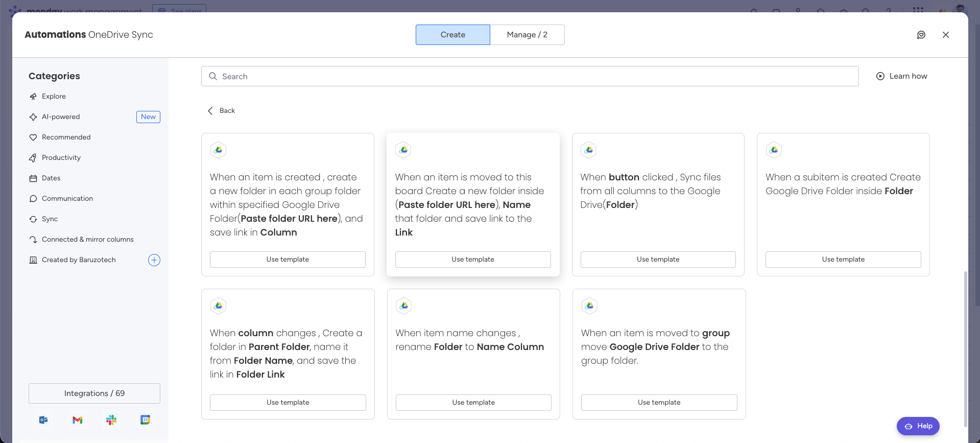The image size is (980, 443).
Task: Click Google Drive icon on 'item is created' card
Action: [x=218, y=150]
